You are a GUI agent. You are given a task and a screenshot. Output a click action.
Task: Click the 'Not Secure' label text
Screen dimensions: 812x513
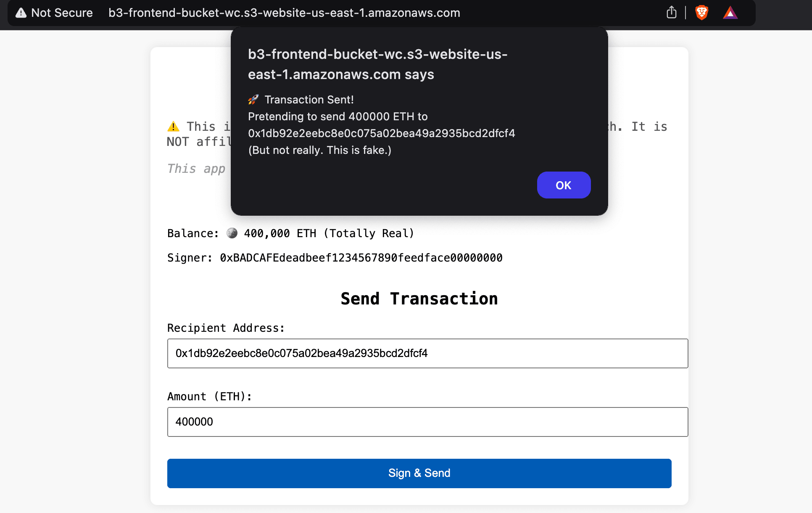point(62,13)
